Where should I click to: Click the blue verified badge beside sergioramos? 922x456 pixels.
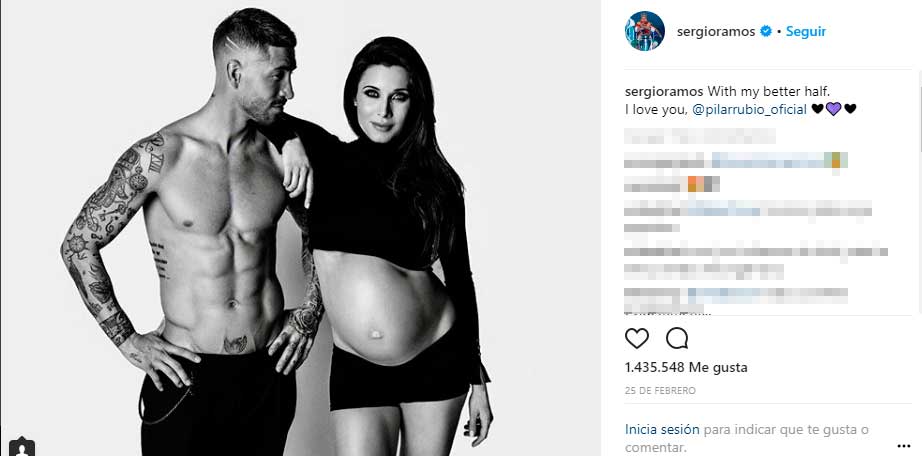[x=766, y=32]
